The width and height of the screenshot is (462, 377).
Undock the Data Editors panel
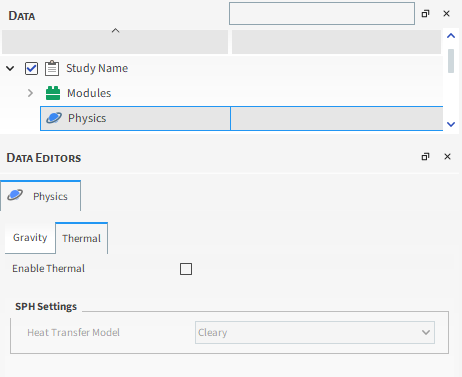[x=425, y=157]
